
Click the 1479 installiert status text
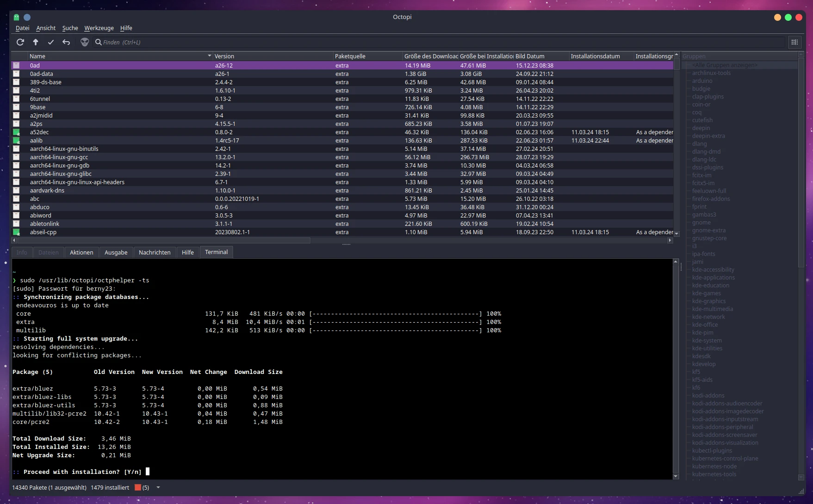[110, 487]
